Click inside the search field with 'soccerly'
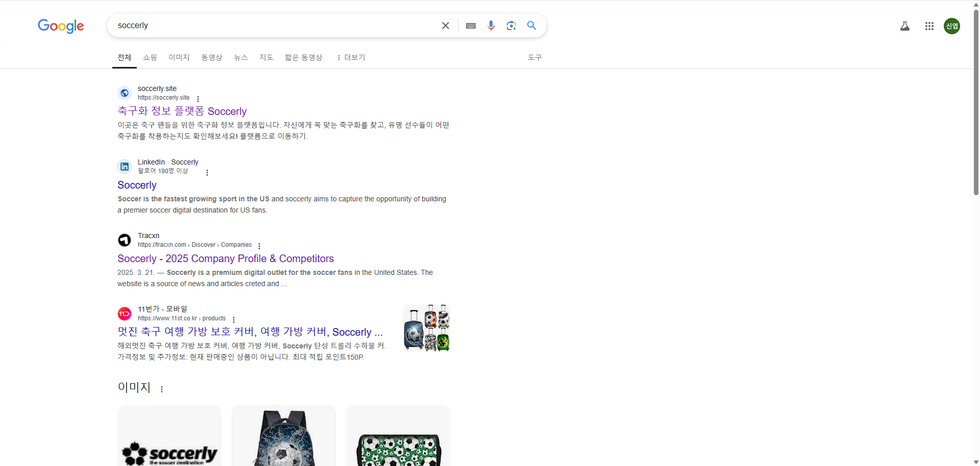Screen dimensions: 980x466 (x=276, y=26)
